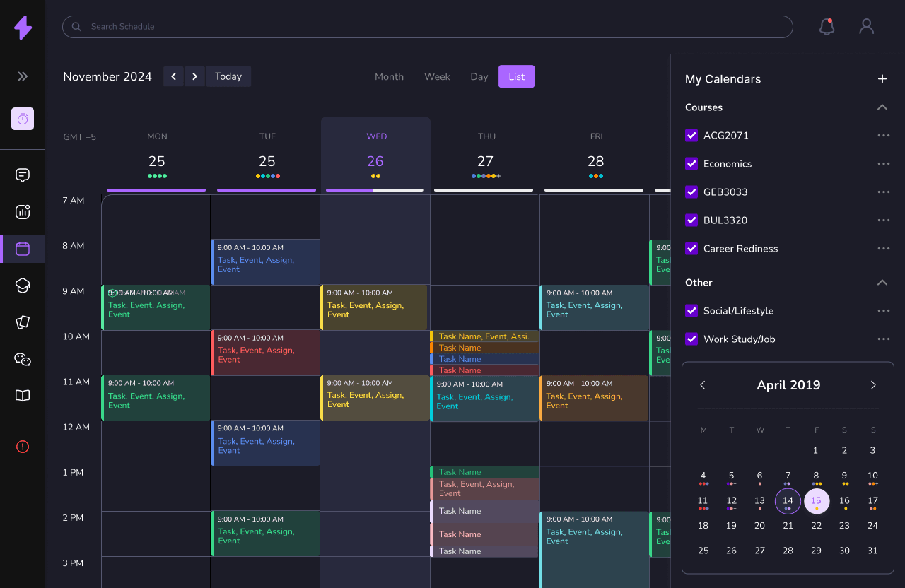Disable the BUL3320 calendar
Image resolution: width=905 pixels, height=588 pixels.
click(691, 220)
